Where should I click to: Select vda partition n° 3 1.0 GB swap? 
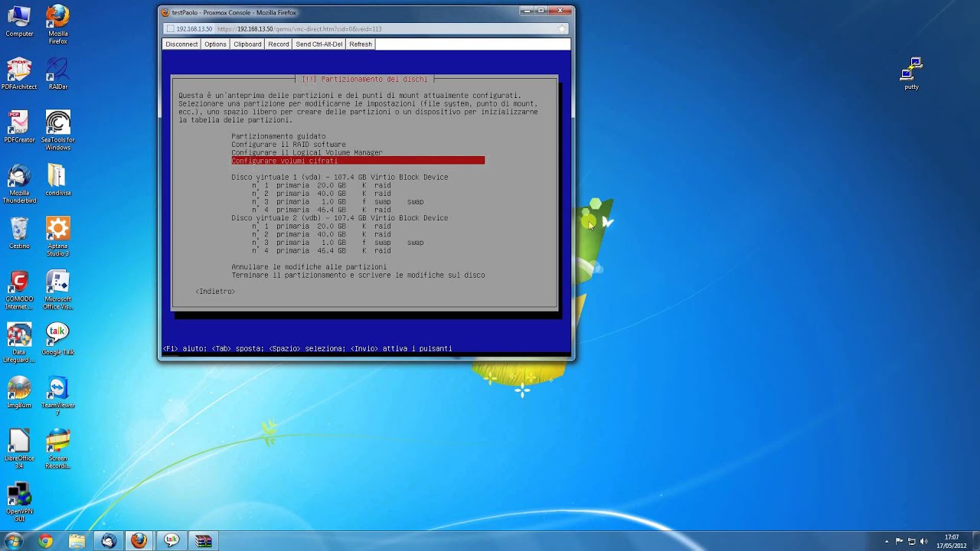point(338,202)
